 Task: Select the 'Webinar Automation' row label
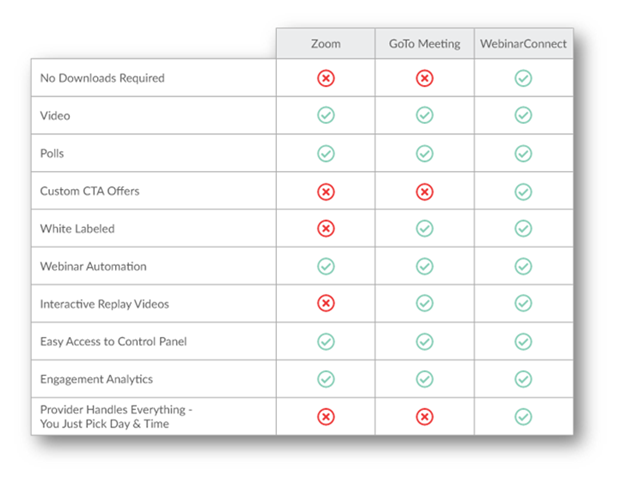click(x=93, y=266)
